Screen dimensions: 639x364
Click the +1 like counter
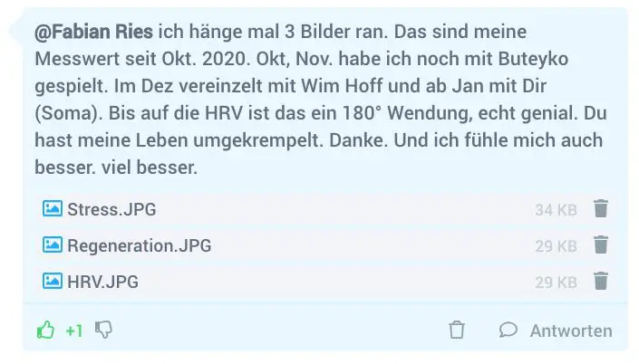click(x=74, y=330)
